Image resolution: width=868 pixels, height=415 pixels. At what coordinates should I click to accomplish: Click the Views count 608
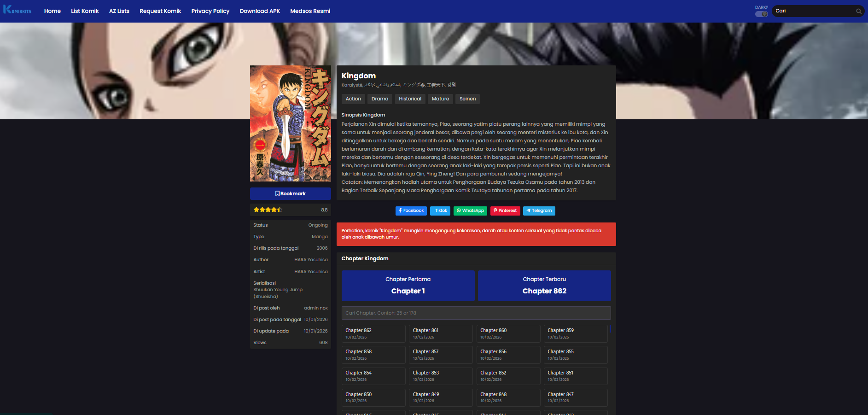coord(324,343)
